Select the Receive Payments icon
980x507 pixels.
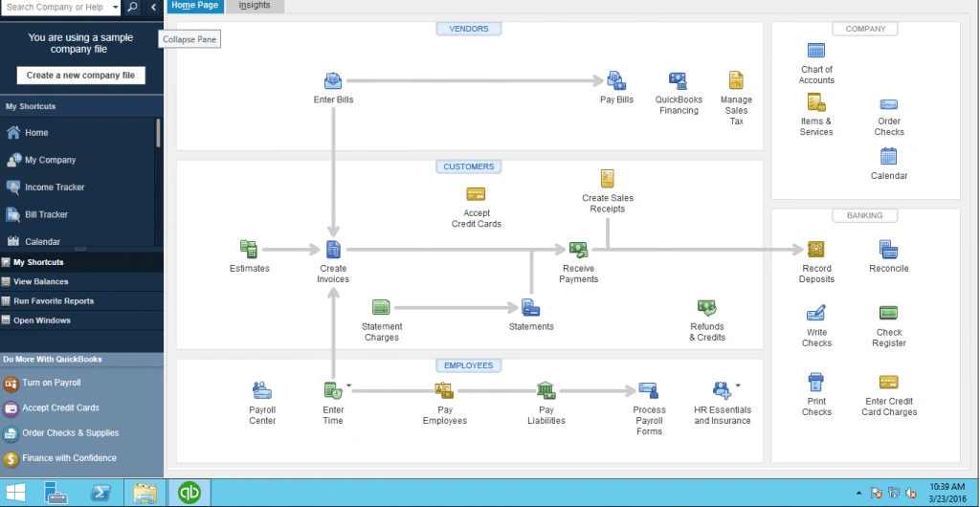click(x=578, y=251)
